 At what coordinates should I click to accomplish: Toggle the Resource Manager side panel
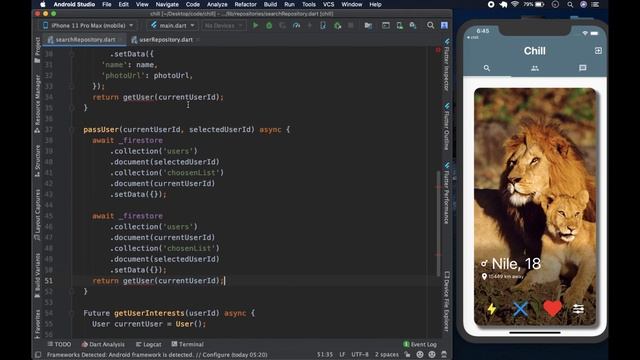pyautogui.click(x=38, y=104)
